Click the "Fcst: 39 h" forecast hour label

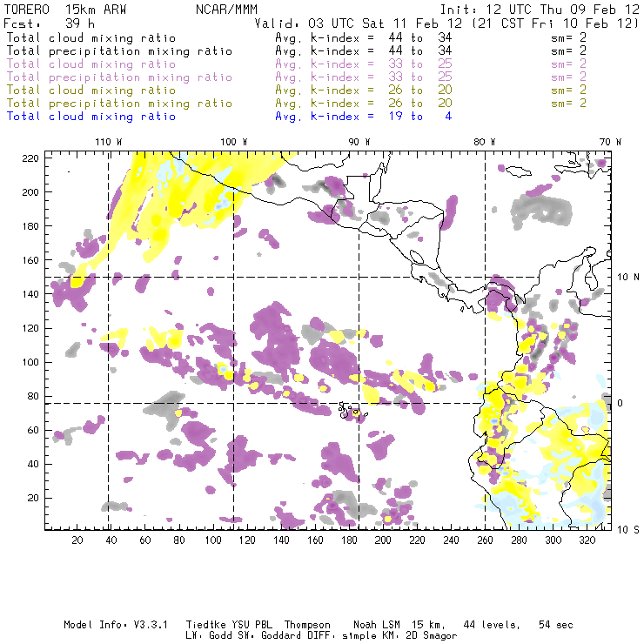(50, 23)
